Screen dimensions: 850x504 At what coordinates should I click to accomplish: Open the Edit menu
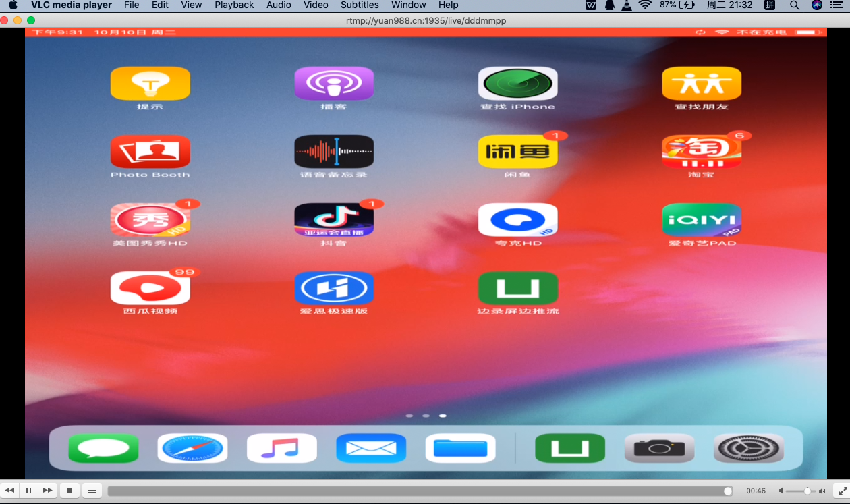[160, 5]
